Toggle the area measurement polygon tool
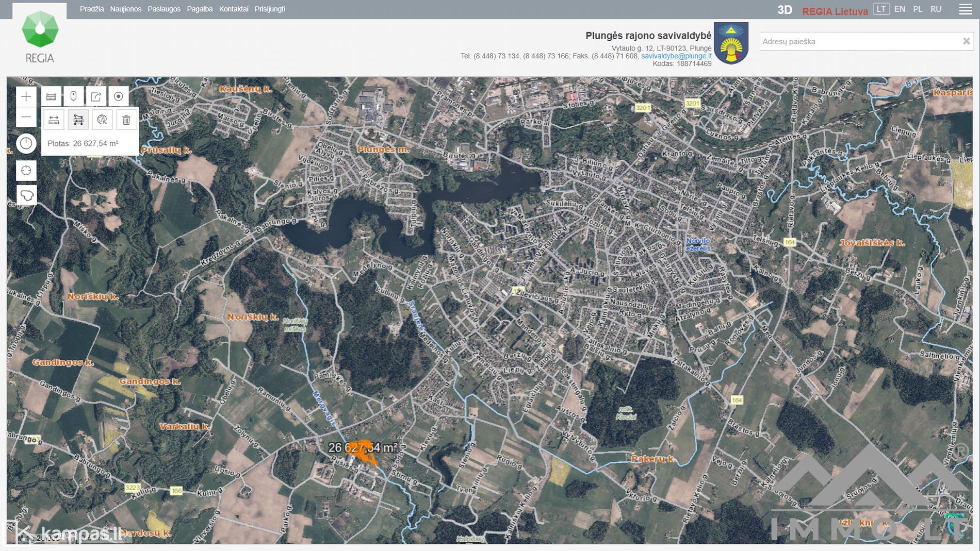 pyautogui.click(x=78, y=120)
